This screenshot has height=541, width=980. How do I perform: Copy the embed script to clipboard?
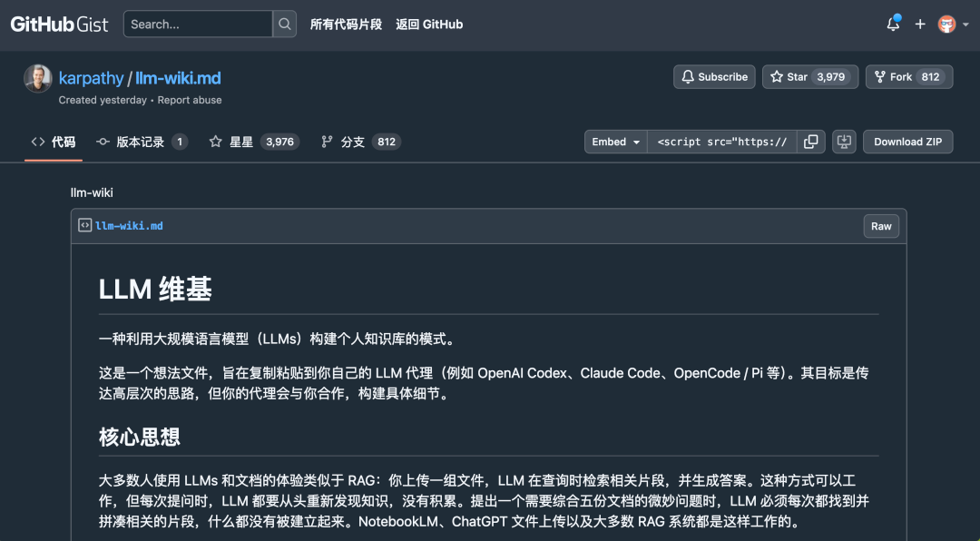[810, 142]
